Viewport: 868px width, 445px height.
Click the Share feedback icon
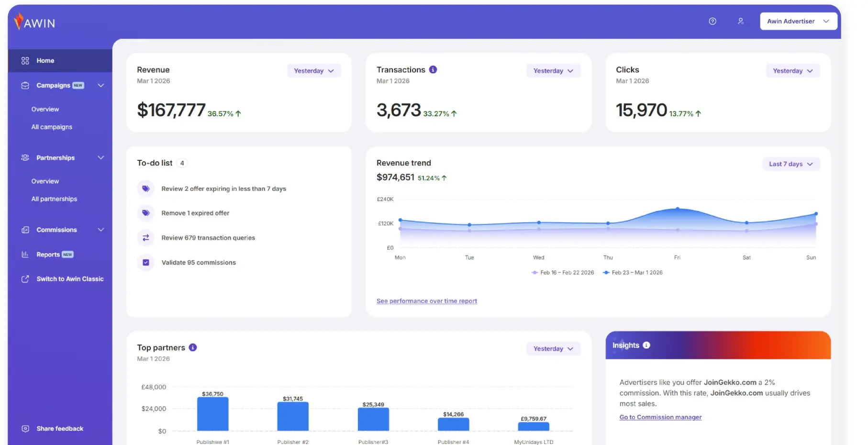[x=25, y=429]
